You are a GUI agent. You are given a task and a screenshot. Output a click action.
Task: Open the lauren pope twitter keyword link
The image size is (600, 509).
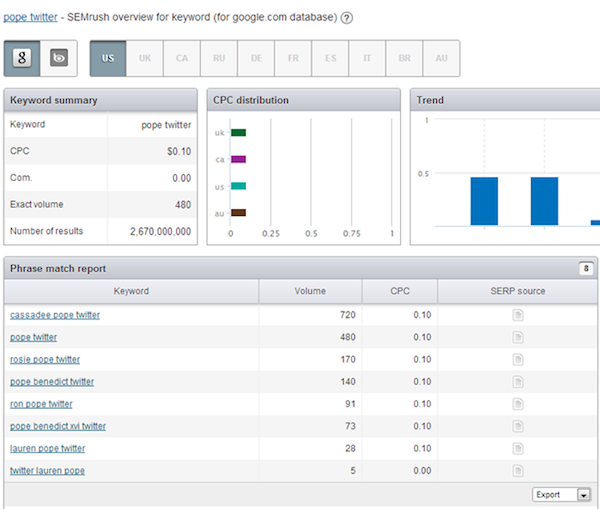click(47, 448)
